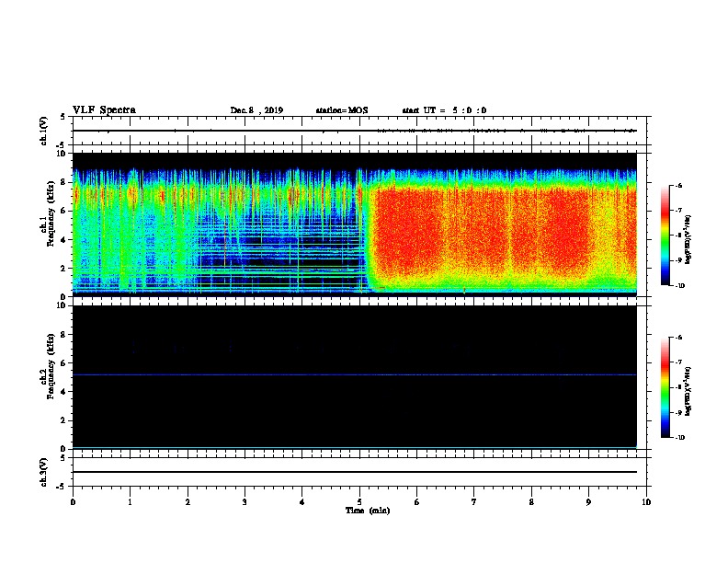Click the "6" kHz tick of ch.2 spectrogram
The image size is (728, 563).
[x=64, y=363]
